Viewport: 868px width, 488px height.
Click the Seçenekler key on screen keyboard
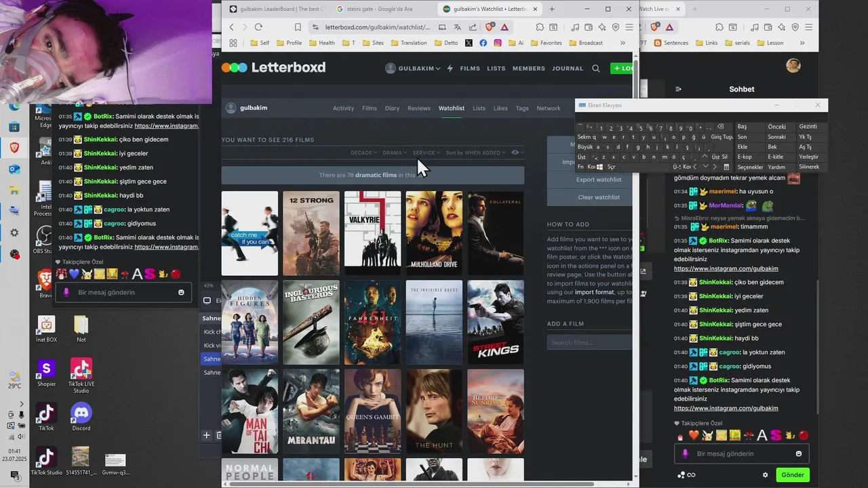[x=750, y=167]
